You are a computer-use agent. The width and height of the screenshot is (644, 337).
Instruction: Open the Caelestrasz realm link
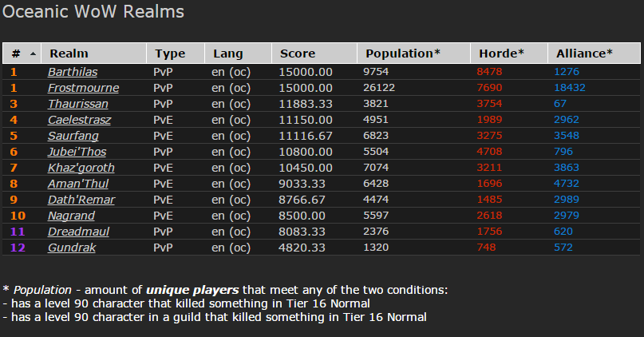click(79, 120)
